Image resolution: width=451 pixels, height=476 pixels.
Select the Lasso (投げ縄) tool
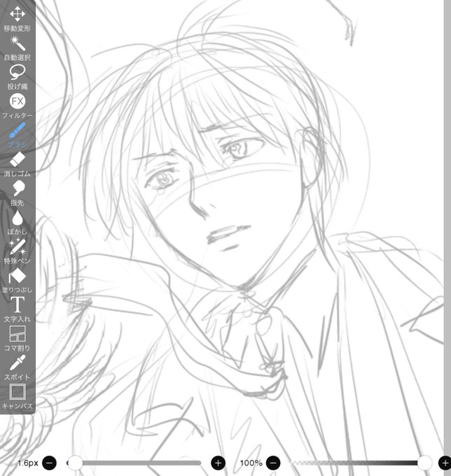tap(18, 77)
